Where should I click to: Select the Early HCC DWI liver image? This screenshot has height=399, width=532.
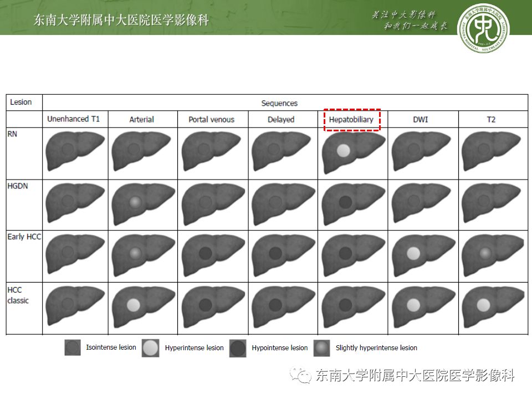[x=423, y=255]
